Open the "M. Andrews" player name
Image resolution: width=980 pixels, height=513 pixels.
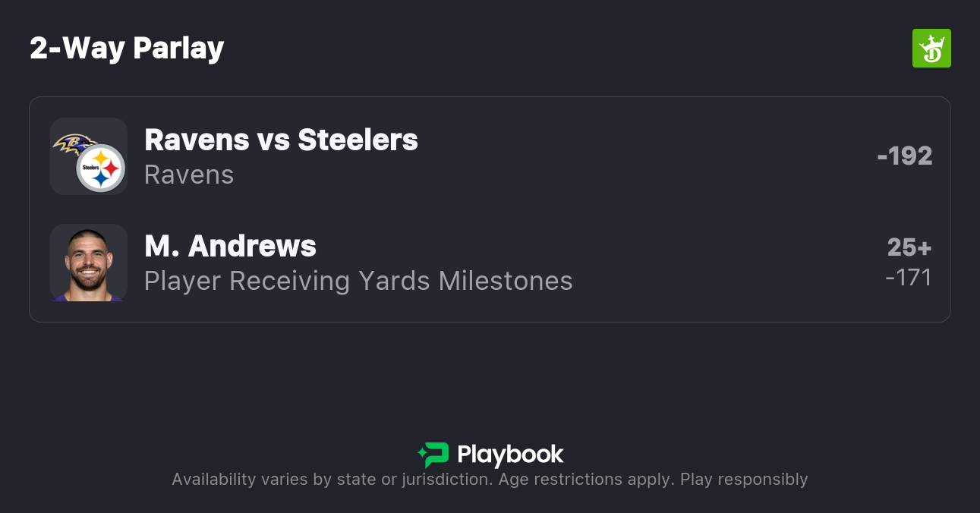[x=230, y=246]
